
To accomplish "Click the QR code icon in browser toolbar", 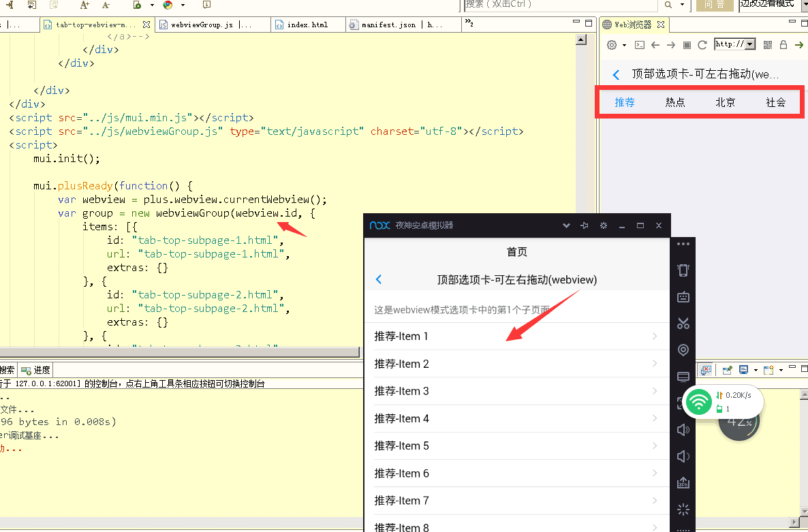I will point(768,45).
